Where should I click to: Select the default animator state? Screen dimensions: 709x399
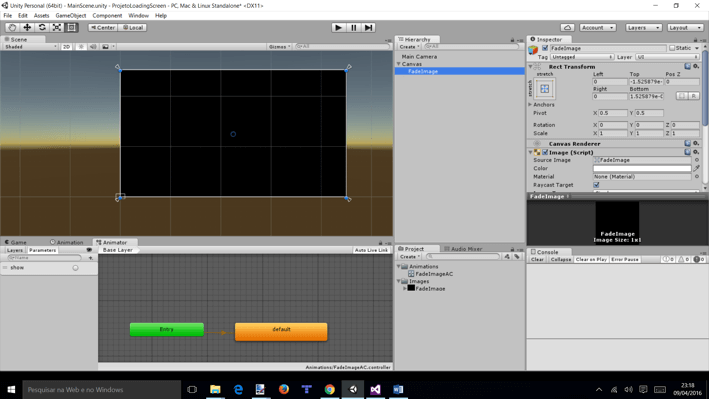[x=281, y=332]
